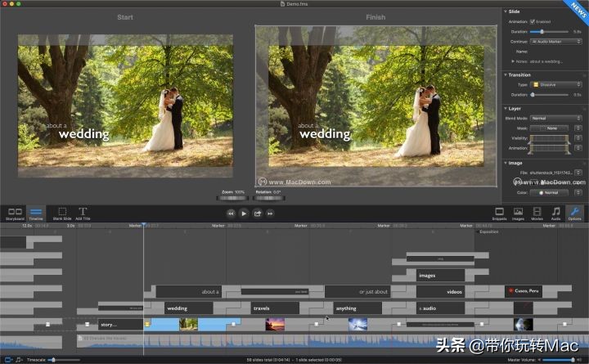Select the Cusco, Peru pin title clip

coord(524,291)
